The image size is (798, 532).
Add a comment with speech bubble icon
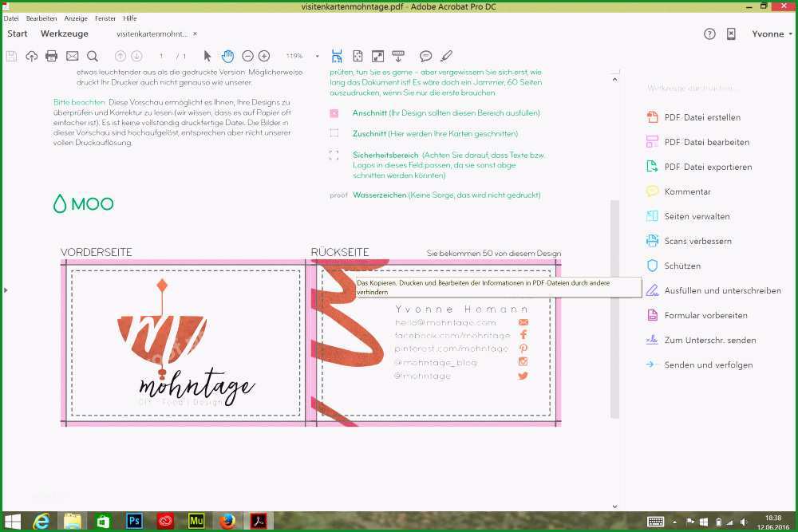pos(425,56)
